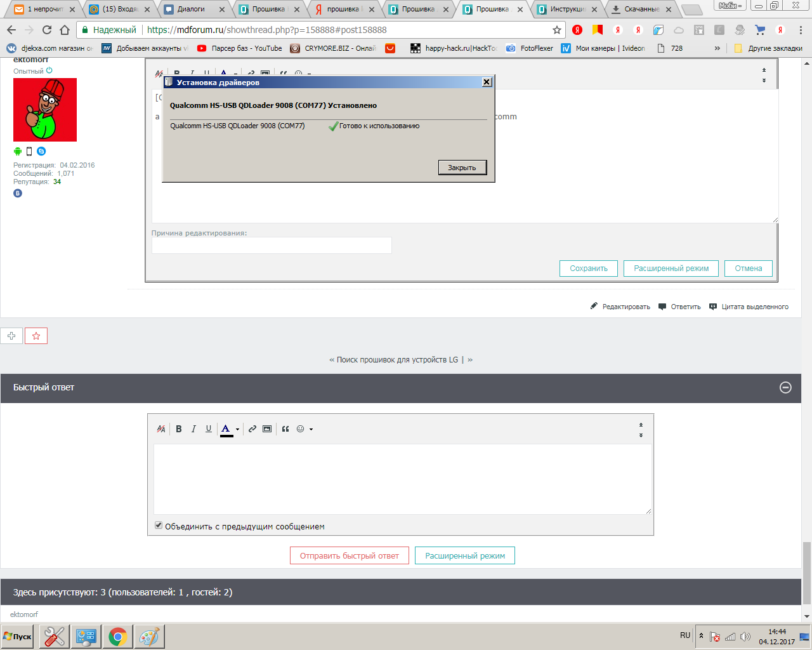Toggle underline in the quick reply editor

click(x=208, y=429)
